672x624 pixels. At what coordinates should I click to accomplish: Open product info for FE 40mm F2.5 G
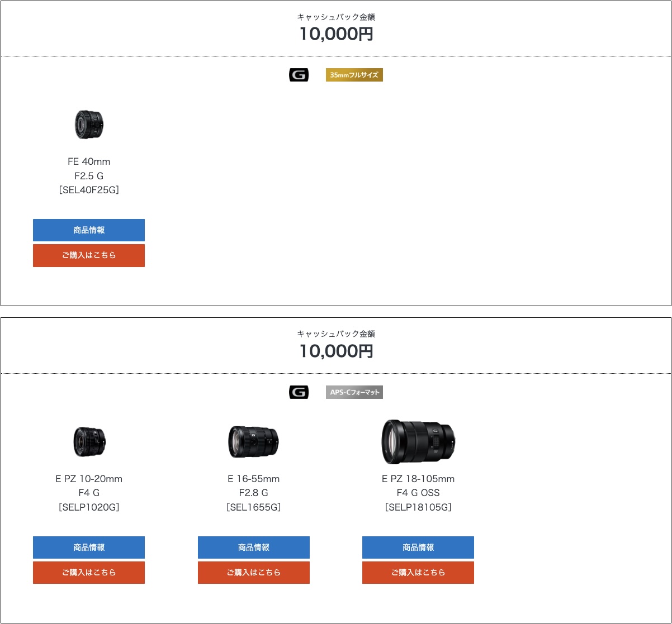[x=89, y=230]
